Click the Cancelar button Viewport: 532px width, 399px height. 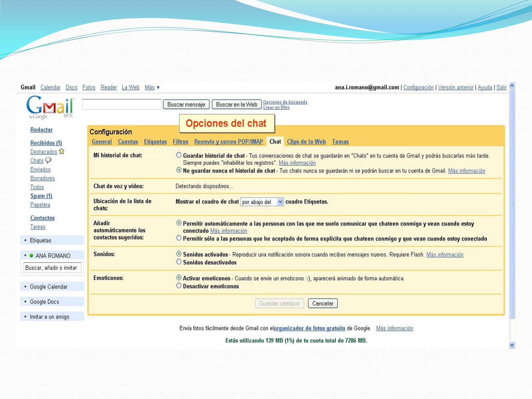tap(323, 304)
